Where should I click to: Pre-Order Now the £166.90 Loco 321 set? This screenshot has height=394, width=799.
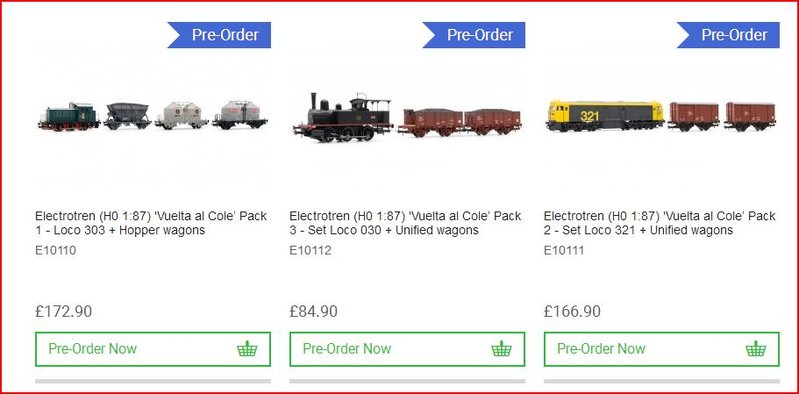point(661,349)
